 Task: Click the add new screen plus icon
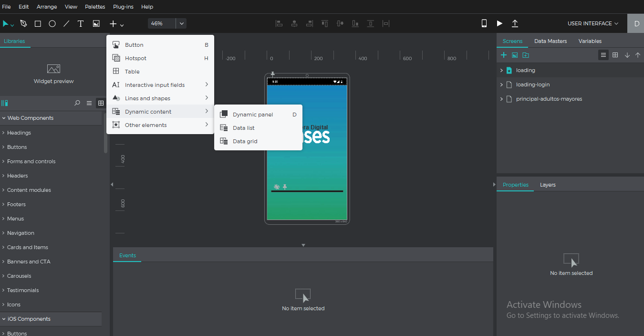[503, 55]
